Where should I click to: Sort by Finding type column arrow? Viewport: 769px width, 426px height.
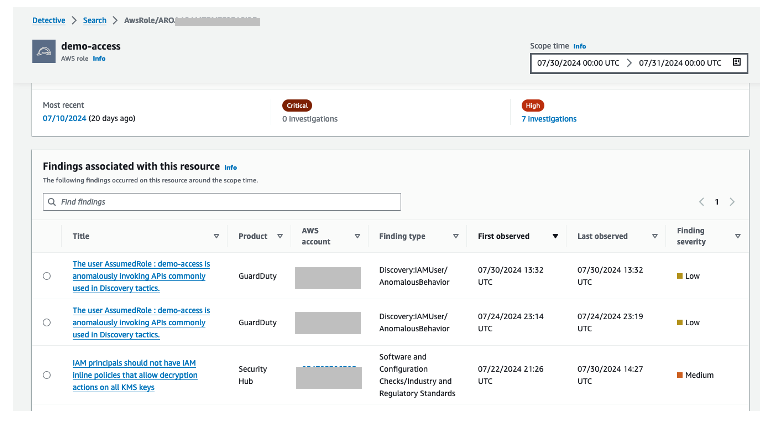[456, 236]
